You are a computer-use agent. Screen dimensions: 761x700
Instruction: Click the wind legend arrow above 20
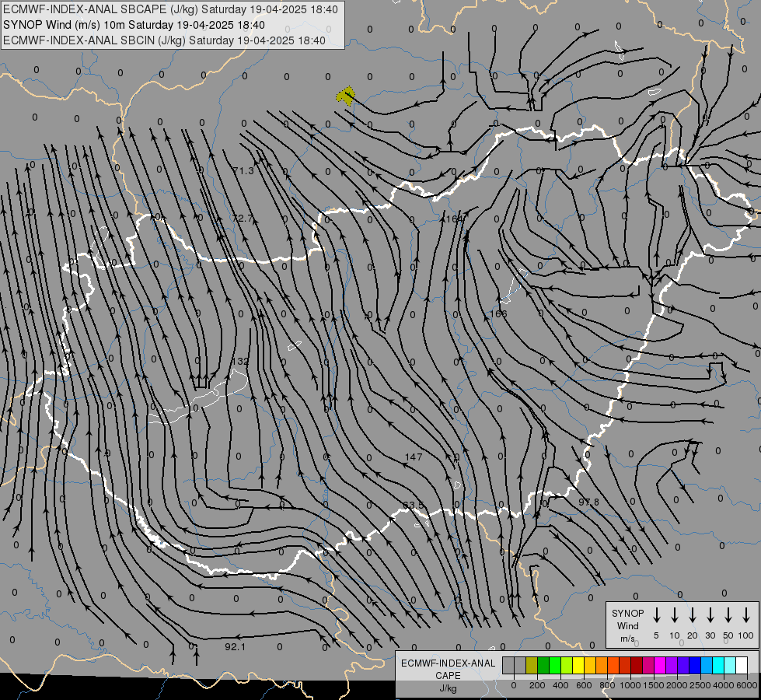[692, 615]
